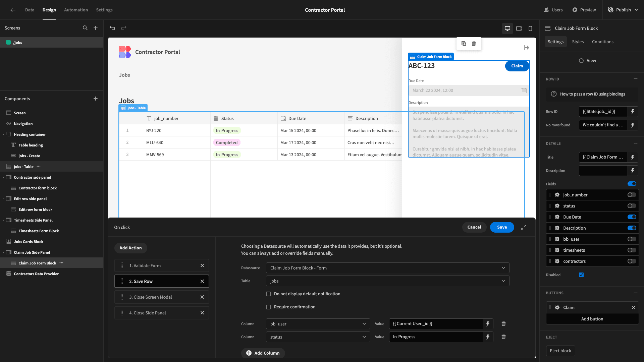Image resolution: width=644 pixels, height=362 pixels.
Task: Disable the Due Date field toggle
Action: (632, 217)
